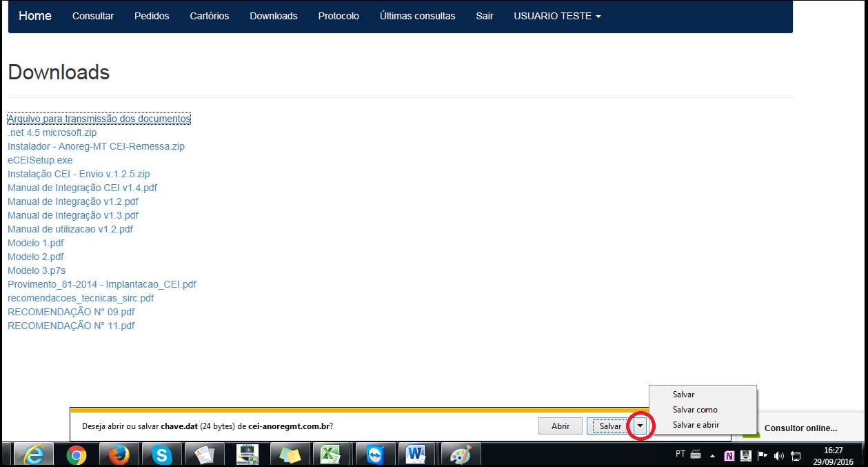Open the Consultor online chat widget
Image resolution: width=868 pixels, height=467 pixels.
tap(800, 428)
